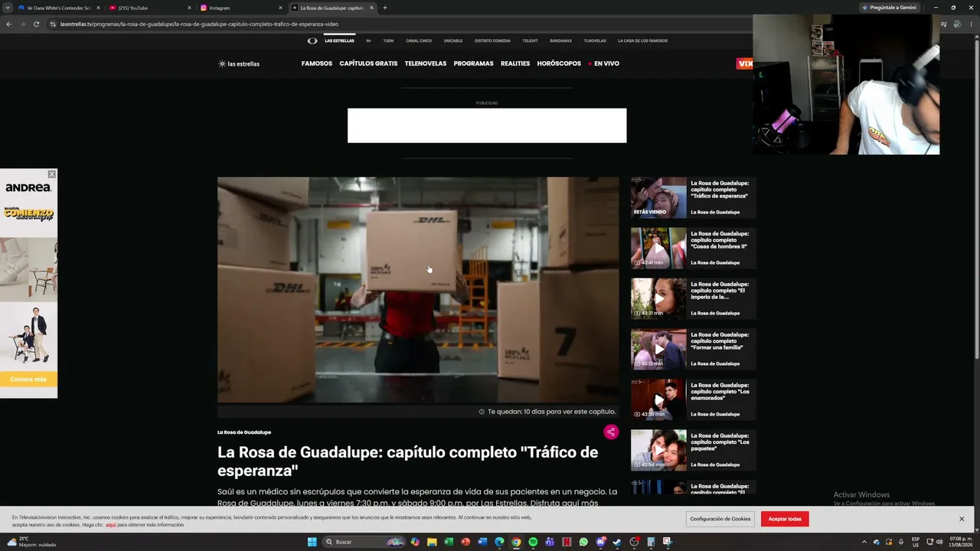980x551 pixels.
Task: Click the Las Estrellas star logo
Action: pyautogui.click(x=239, y=64)
